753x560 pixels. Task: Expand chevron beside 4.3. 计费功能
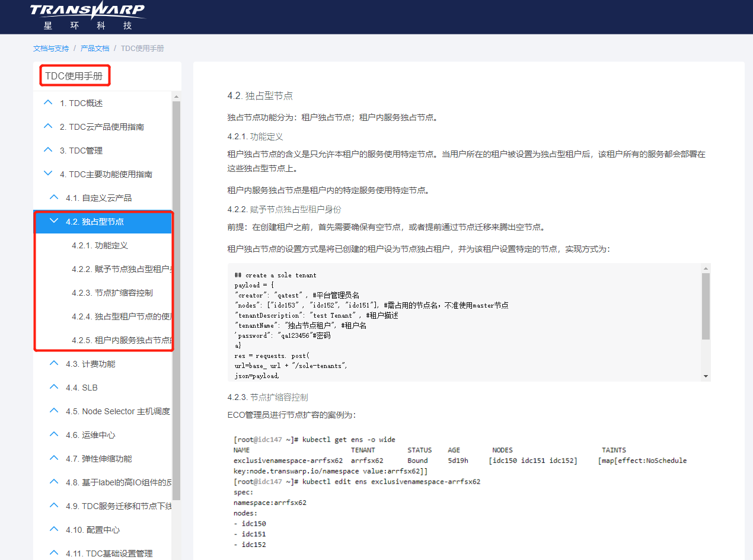coord(54,363)
